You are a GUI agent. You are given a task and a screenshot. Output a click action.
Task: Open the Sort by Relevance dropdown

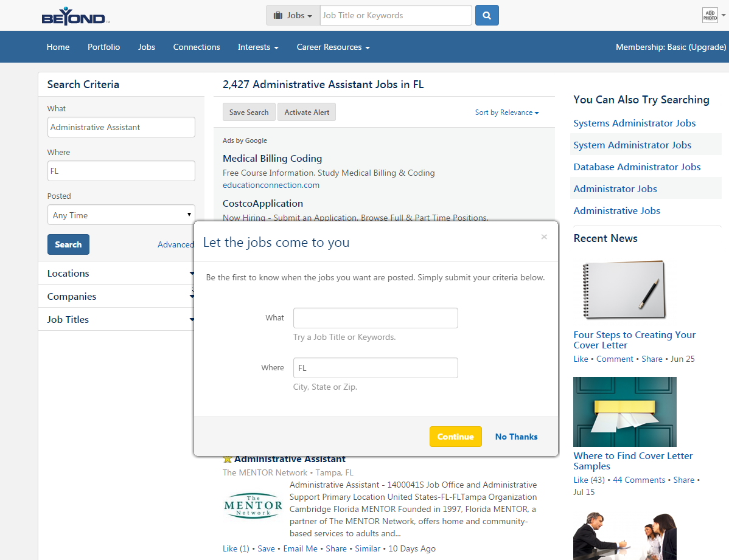click(507, 112)
